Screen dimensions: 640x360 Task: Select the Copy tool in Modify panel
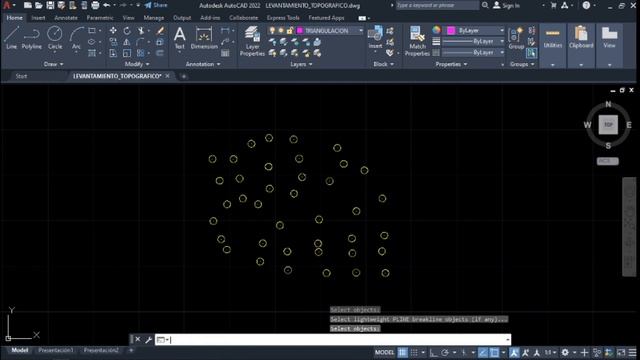(113, 42)
